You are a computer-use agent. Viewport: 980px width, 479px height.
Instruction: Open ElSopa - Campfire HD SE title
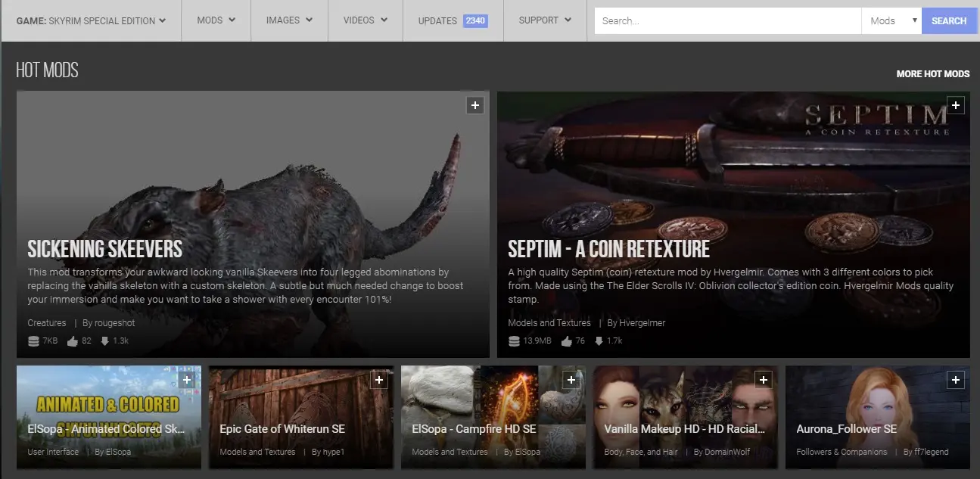[474, 429]
